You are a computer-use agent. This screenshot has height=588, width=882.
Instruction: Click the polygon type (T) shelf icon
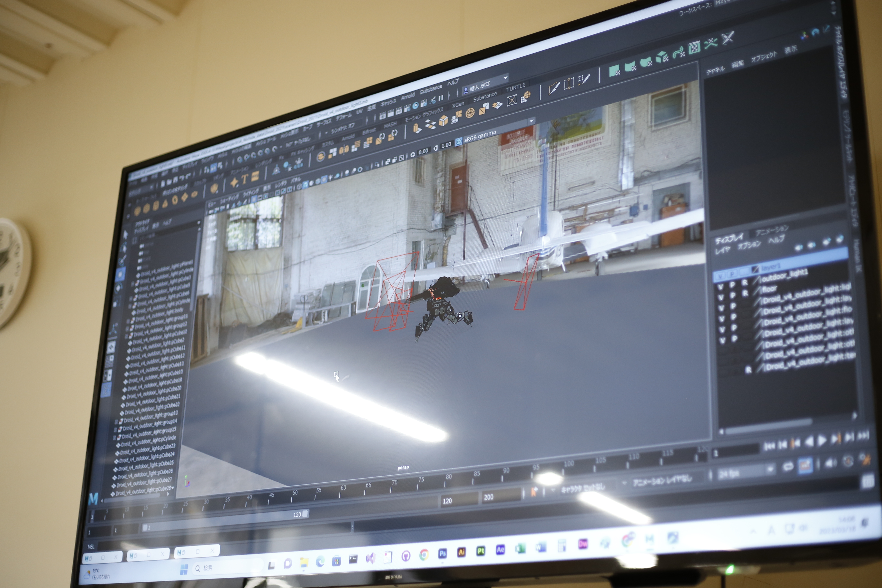pos(245,179)
